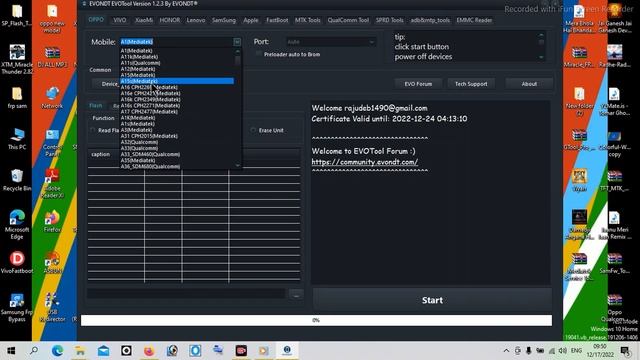
Task: Open the FastBoot tab
Action: 277,20
